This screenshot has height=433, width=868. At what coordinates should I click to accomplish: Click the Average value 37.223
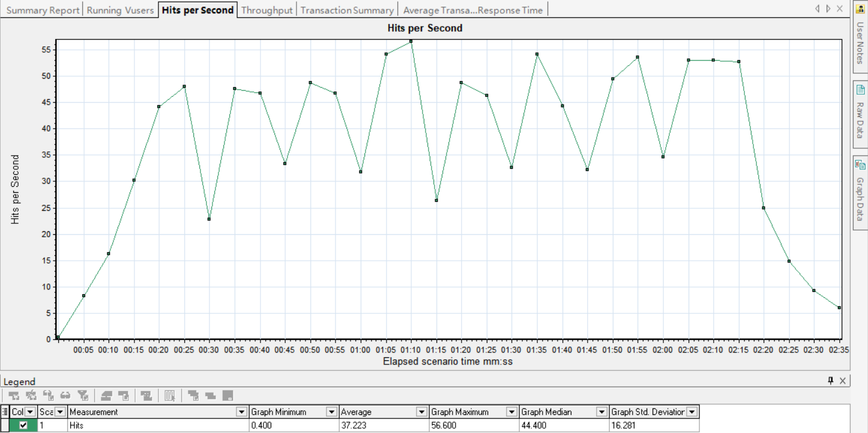tap(384, 425)
